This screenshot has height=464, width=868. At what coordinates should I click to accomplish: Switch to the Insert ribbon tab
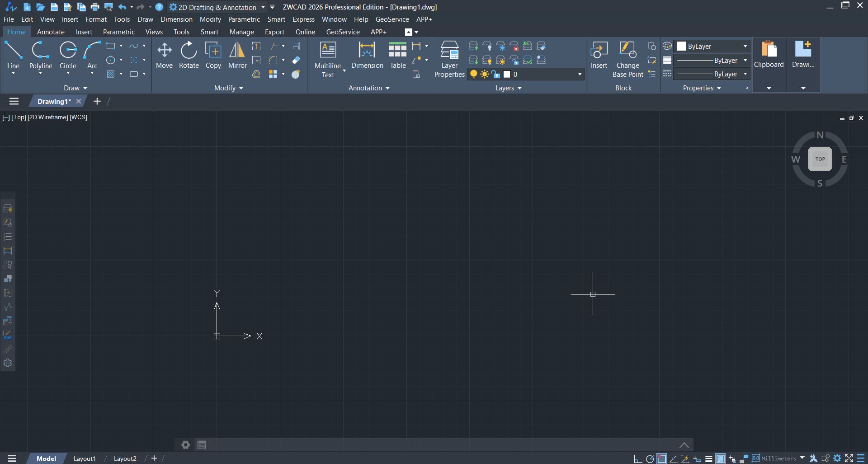pyautogui.click(x=84, y=32)
